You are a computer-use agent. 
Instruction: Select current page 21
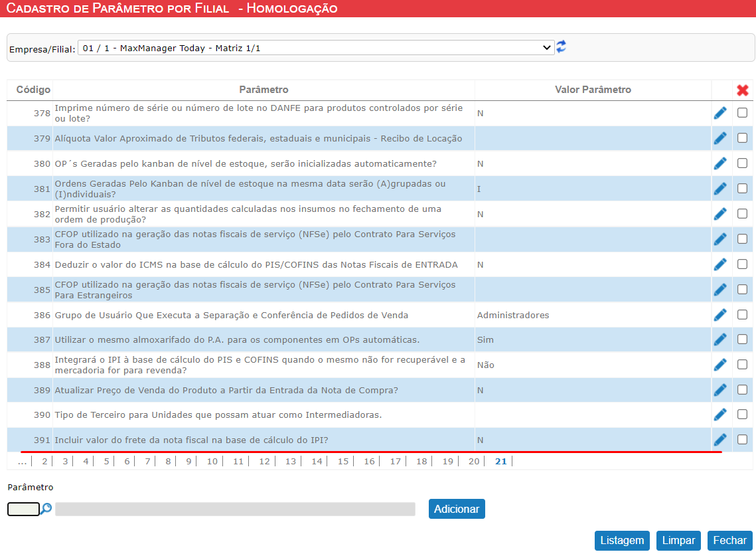click(x=501, y=462)
